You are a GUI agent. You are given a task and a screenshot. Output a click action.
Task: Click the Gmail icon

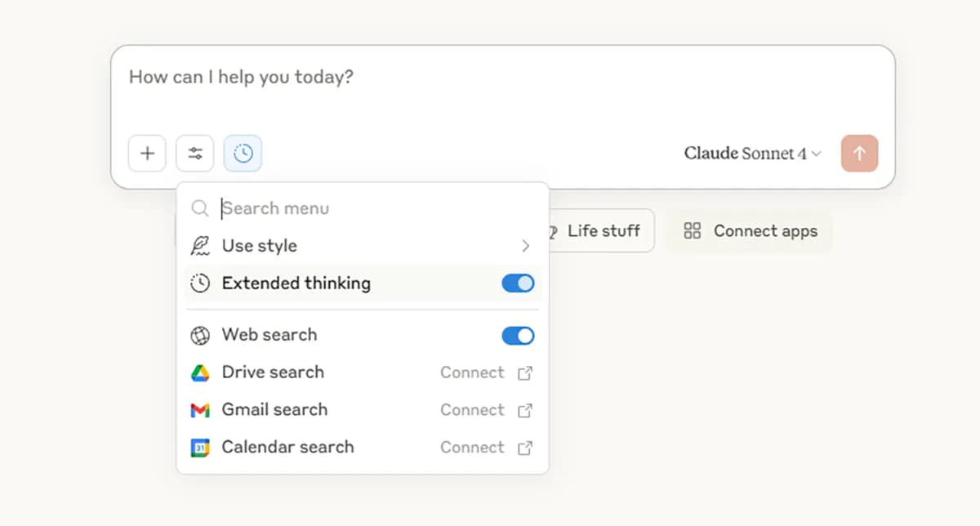coord(200,410)
